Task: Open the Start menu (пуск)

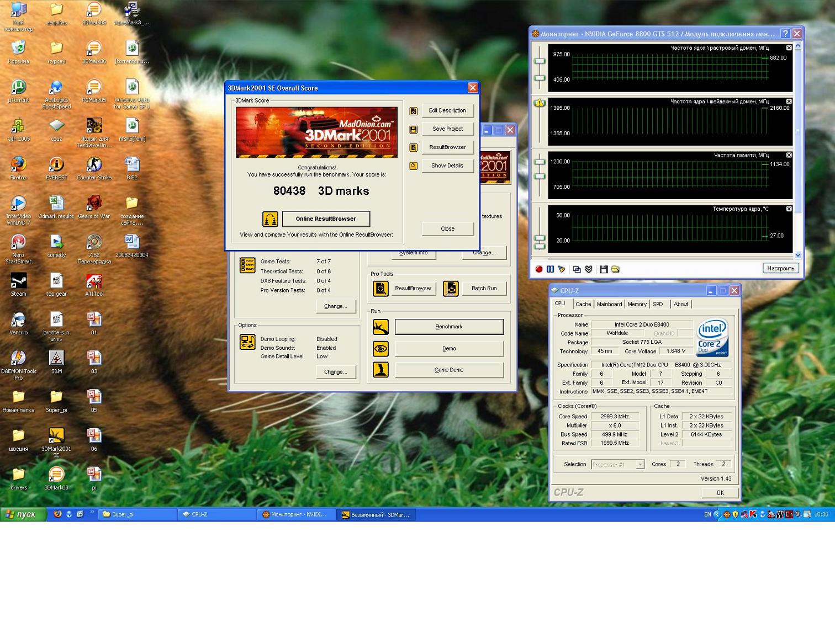Action: point(23,514)
